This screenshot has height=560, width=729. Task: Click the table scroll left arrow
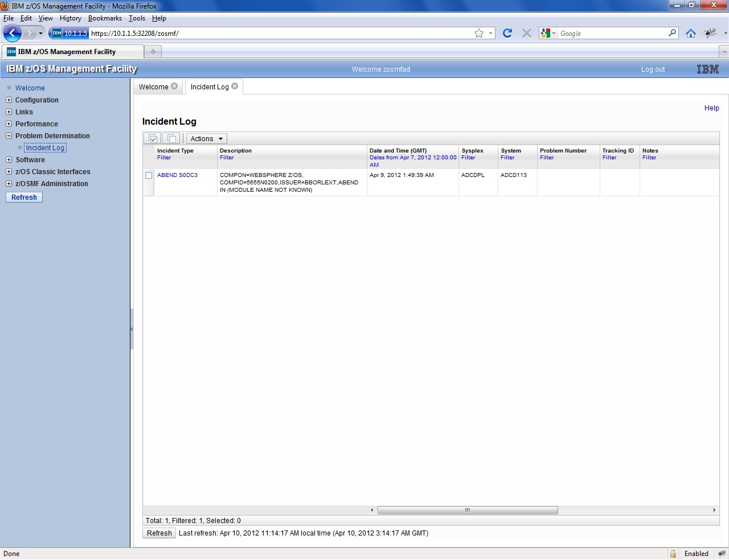click(372, 510)
